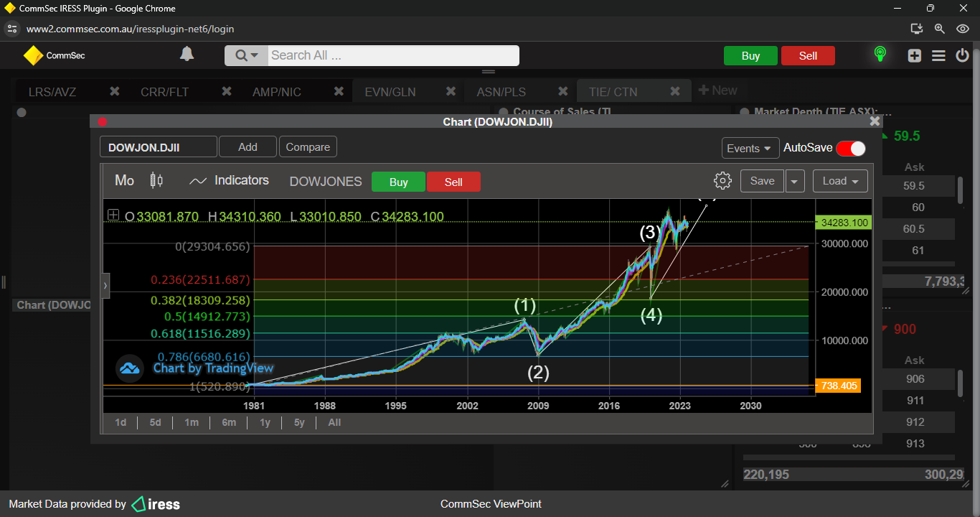
Task: Select the All time range
Action: (x=334, y=422)
